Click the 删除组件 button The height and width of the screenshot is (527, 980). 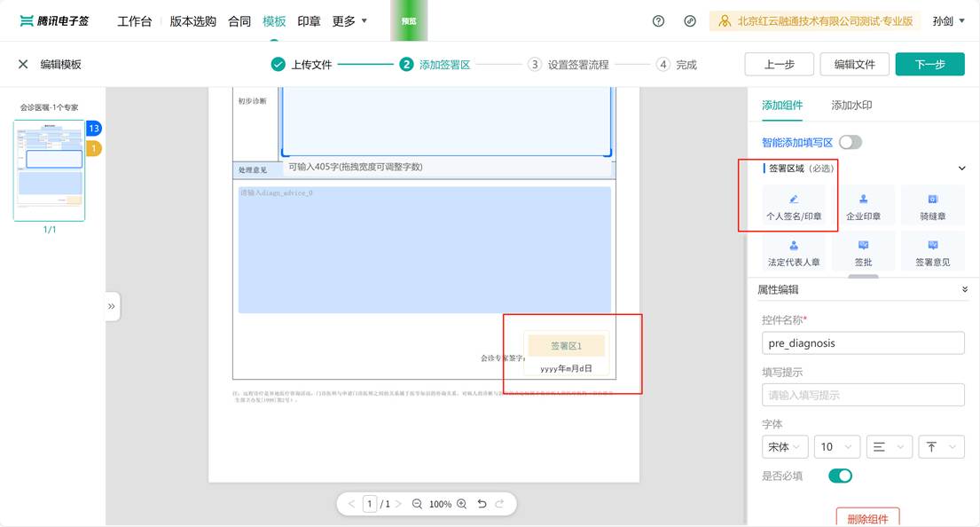867,518
